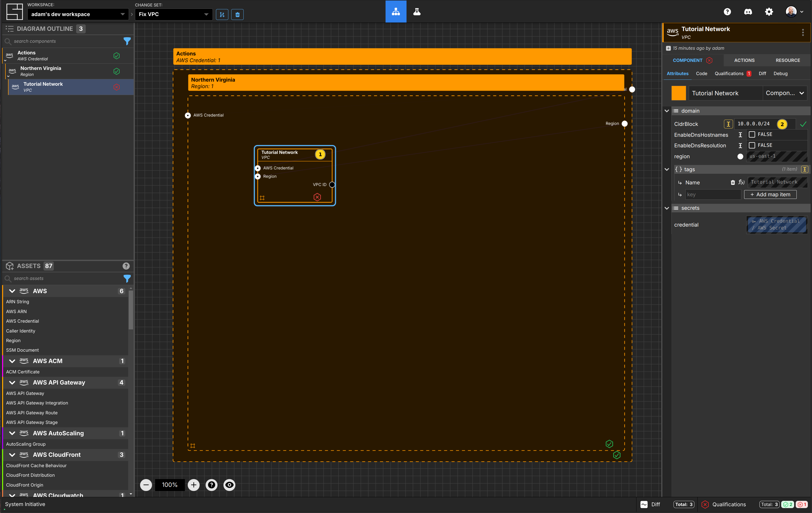Zoom out with the minus button
The image size is (812, 513).
tap(146, 485)
